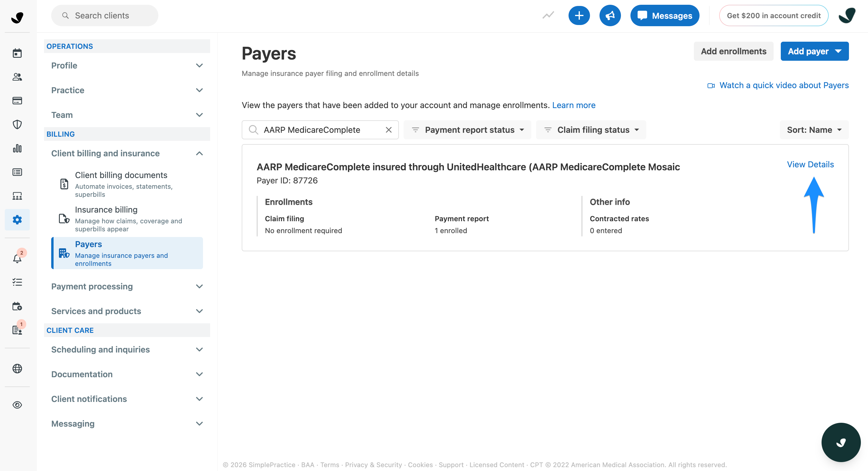
Task: Open the group seats icon in left rail
Action: (17, 196)
